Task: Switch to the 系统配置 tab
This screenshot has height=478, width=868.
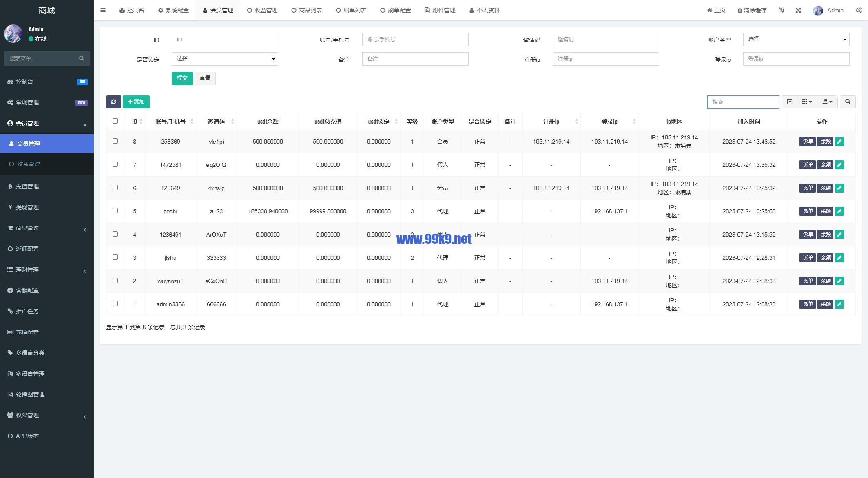Action: coord(173,10)
